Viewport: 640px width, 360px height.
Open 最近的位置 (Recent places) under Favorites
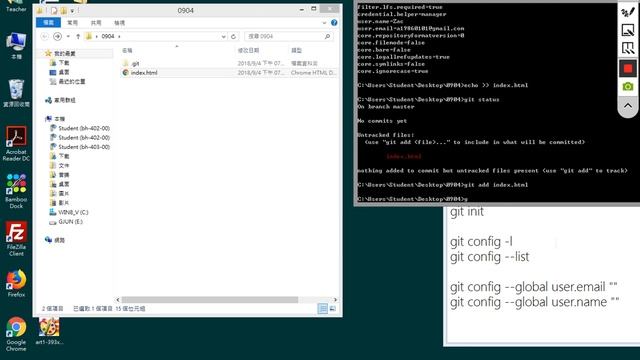coord(72,82)
